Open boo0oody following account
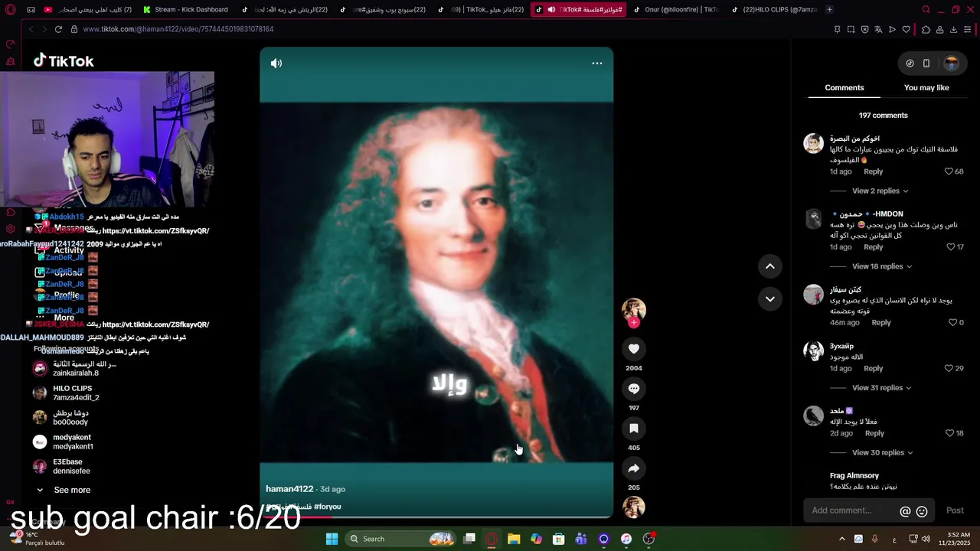The image size is (980, 551). 60,418
